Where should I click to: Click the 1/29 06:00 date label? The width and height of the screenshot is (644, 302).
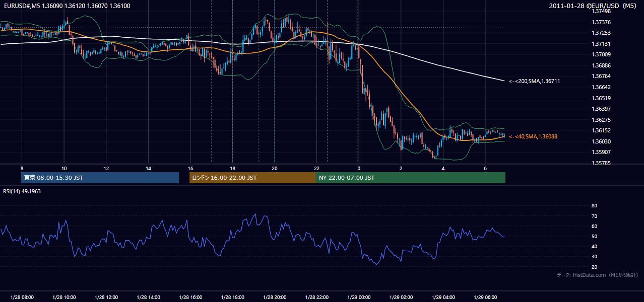coord(485,297)
